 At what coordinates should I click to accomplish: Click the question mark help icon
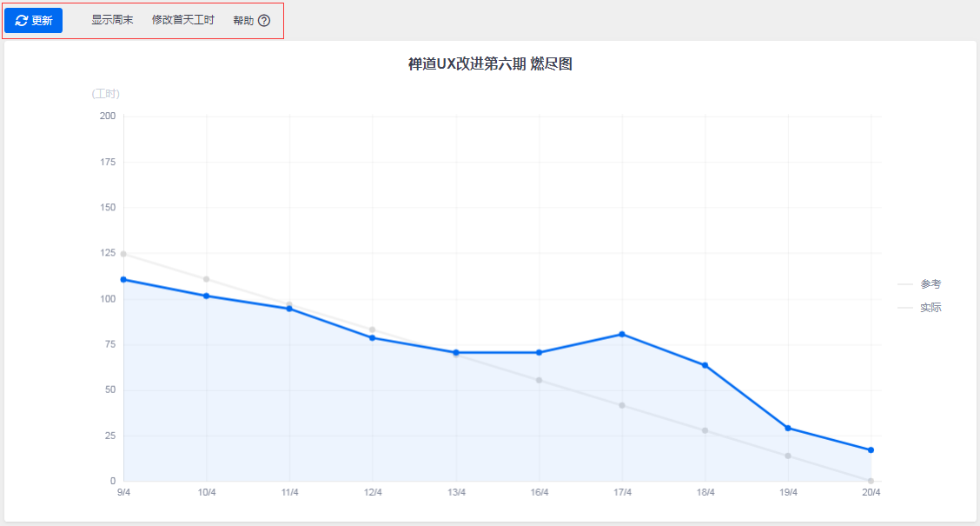pyautogui.click(x=264, y=21)
